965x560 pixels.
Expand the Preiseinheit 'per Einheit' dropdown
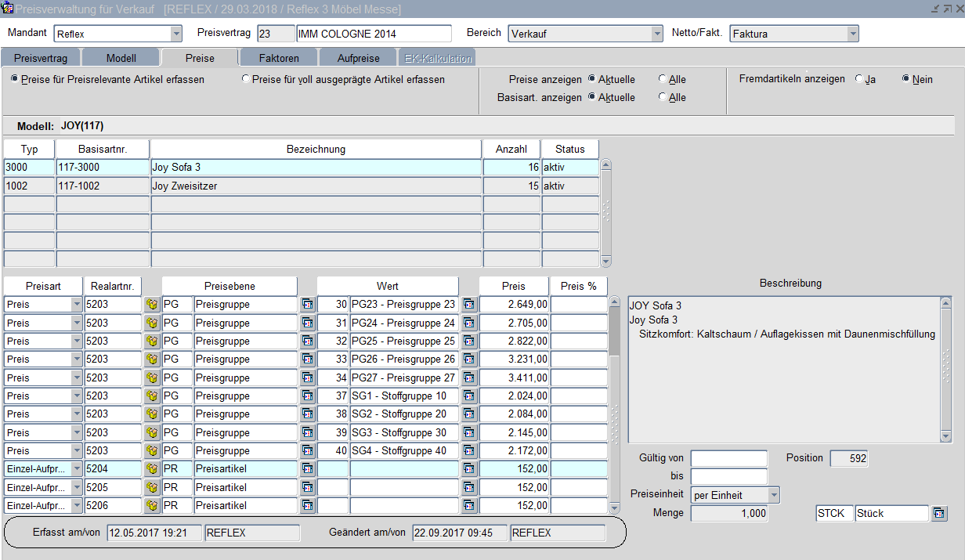(774, 495)
